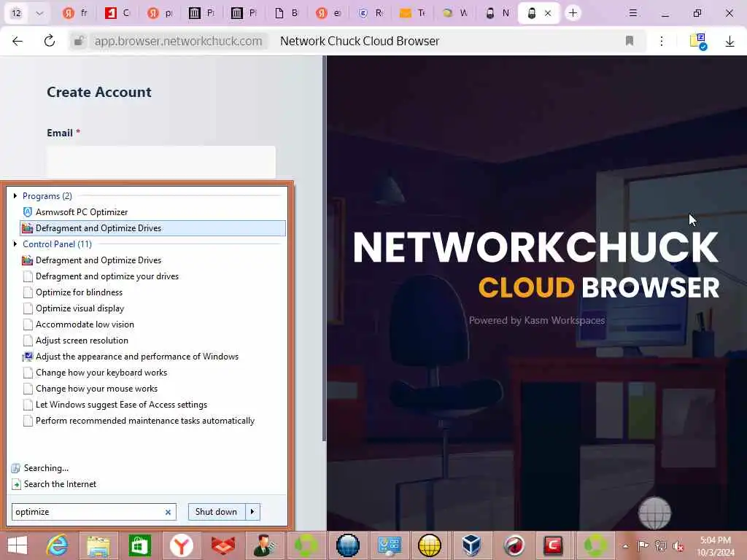Screen dimensions: 747x560
Task: Switch to the red 'C' tab
Action: tap(117, 13)
